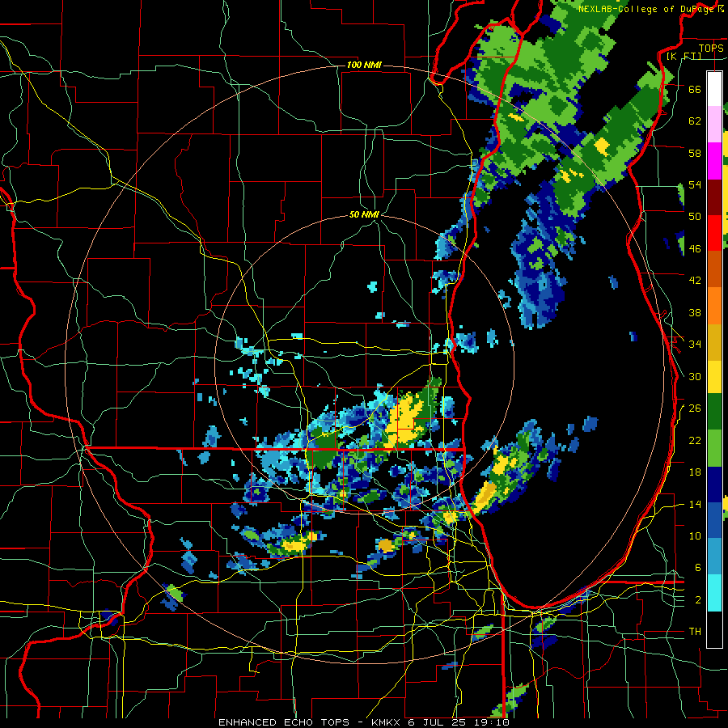Click the light pink swatch in the color bar
The width and height of the screenshot is (728, 728).
[x=714, y=125]
